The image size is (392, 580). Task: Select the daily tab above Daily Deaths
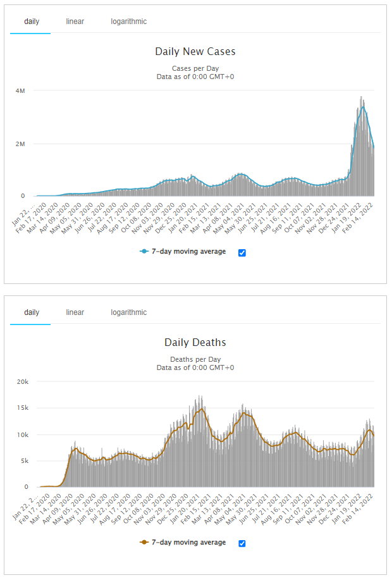pos(32,312)
